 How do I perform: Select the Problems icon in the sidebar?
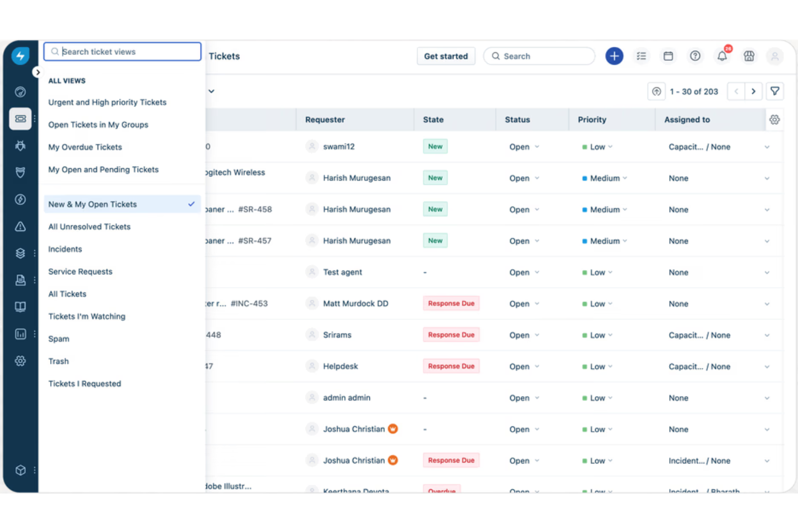[x=20, y=146]
